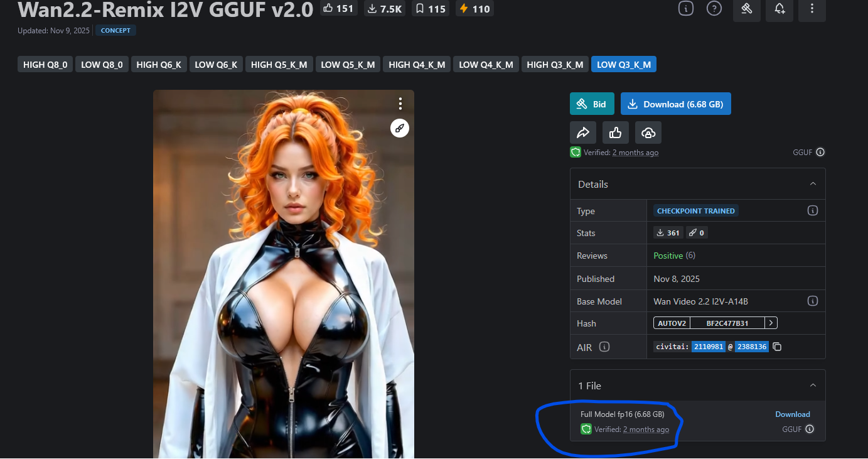Choose the HIGH Q4_K_M version tab
The height and width of the screenshot is (459, 868).
417,65
